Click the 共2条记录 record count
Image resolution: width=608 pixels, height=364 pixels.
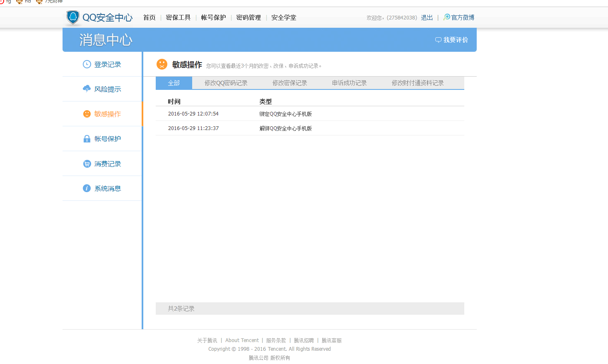point(181,309)
